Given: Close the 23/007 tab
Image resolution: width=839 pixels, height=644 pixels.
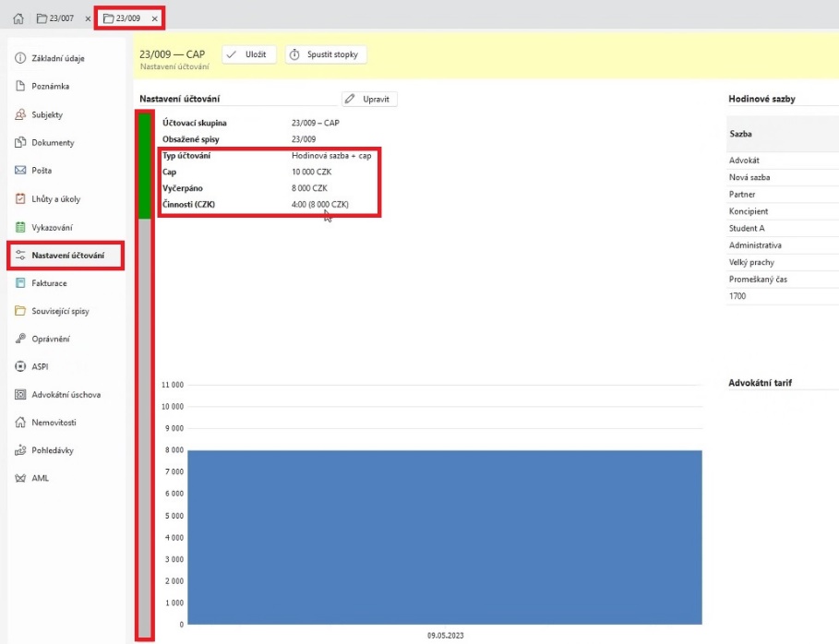Looking at the screenshot, I should pos(88,18).
